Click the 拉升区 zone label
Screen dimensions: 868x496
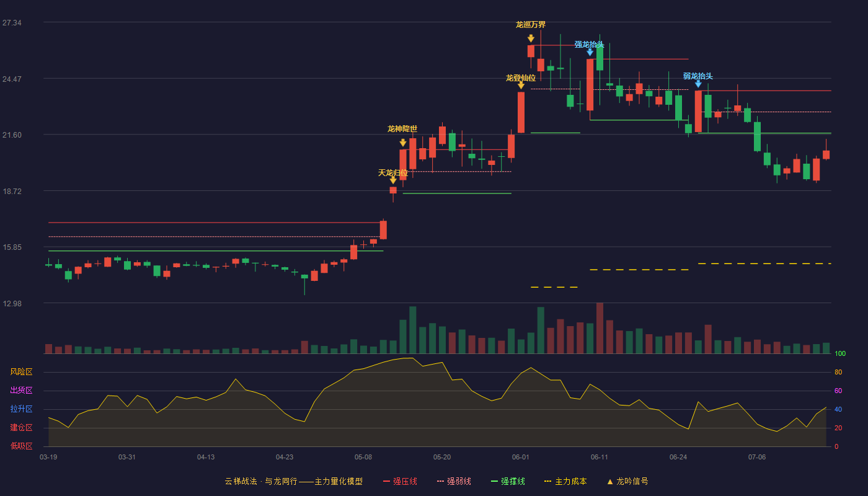coord(21,409)
